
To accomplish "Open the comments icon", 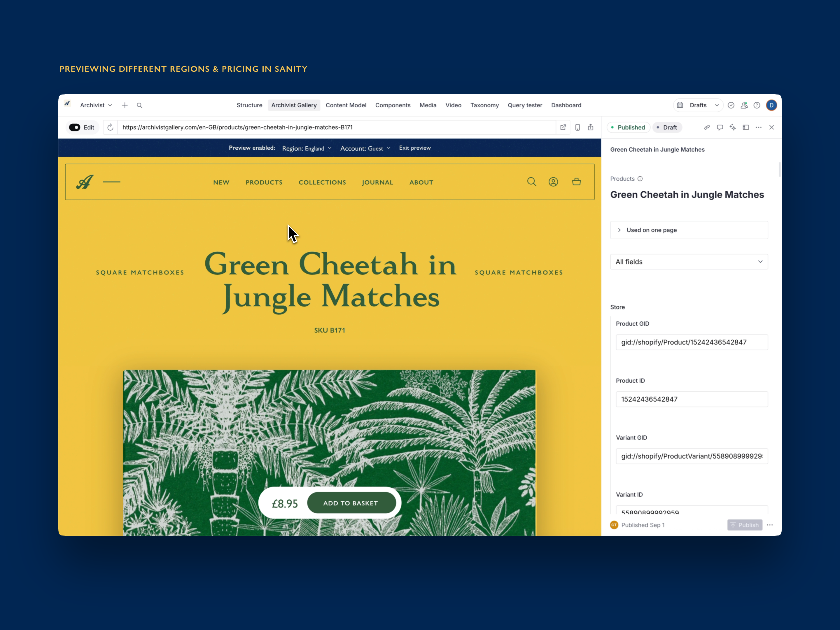I will point(720,127).
